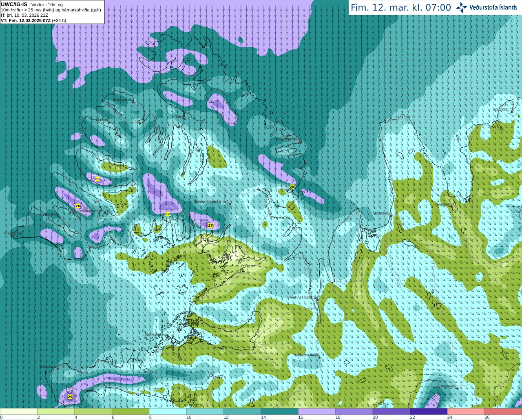Click the above-26 m/s coral red legend swatch
The image size is (522, 420).
pos(503,411)
